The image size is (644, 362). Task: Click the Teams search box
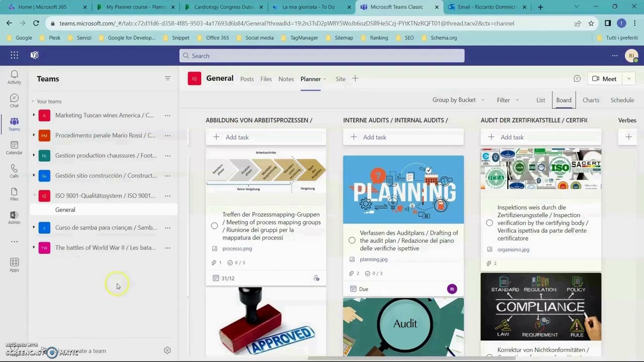(x=322, y=56)
